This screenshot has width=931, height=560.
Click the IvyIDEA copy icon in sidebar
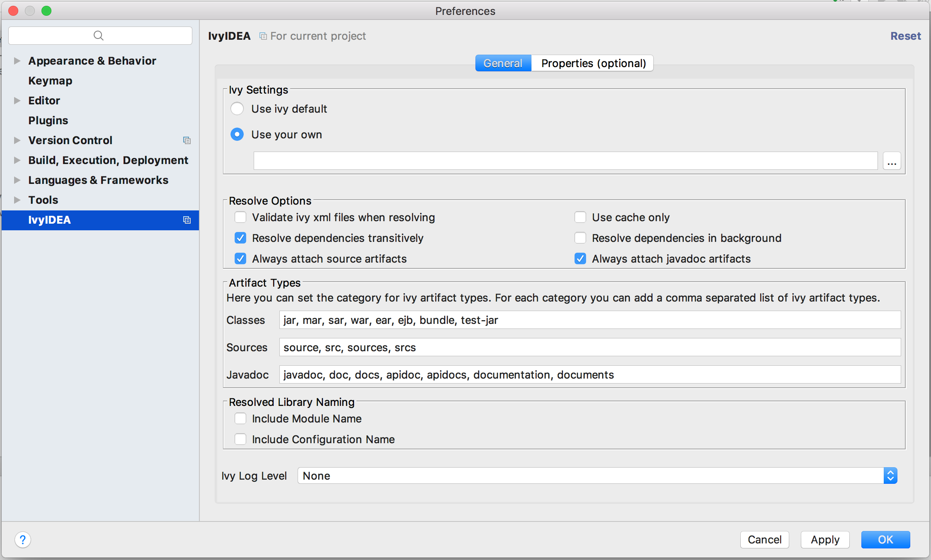(x=187, y=220)
